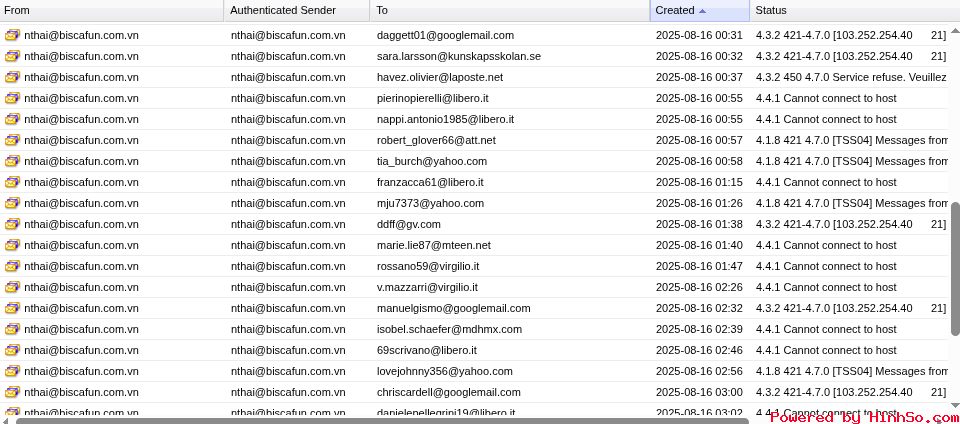960x424 pixels.
Task: Click mail icon for v.mazzarri@virgilio.it row
Action: [12, 288]
